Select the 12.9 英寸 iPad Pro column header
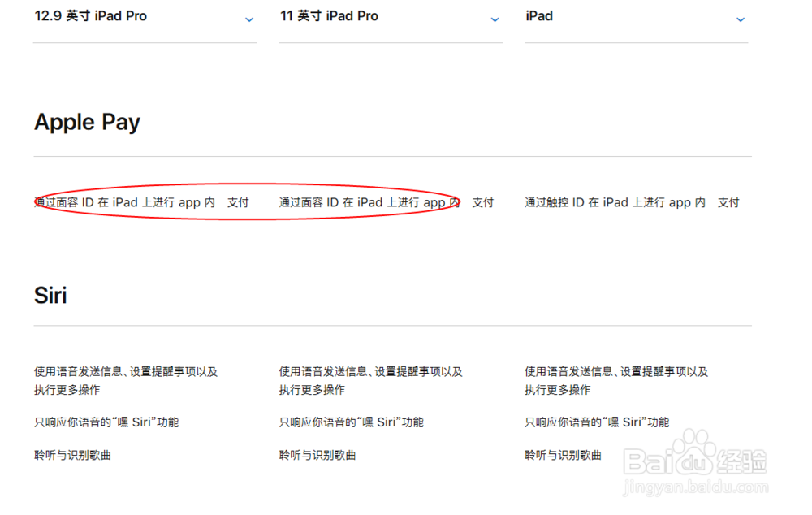 click(x=90, y=15)
